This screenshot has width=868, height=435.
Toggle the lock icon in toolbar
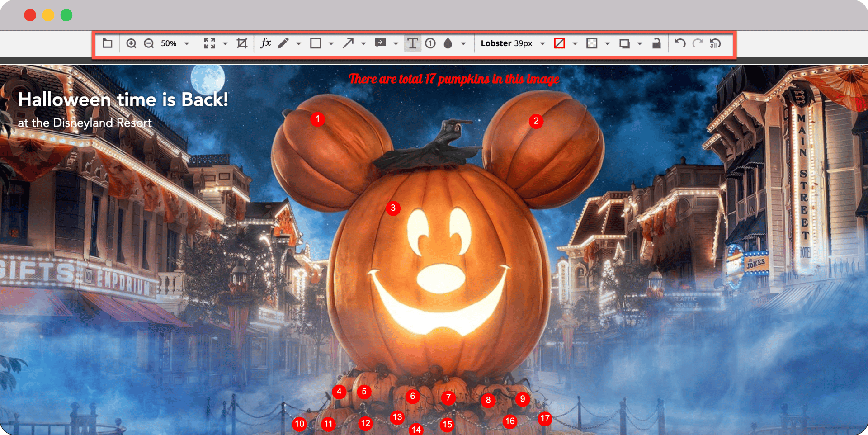click(656, 43)
